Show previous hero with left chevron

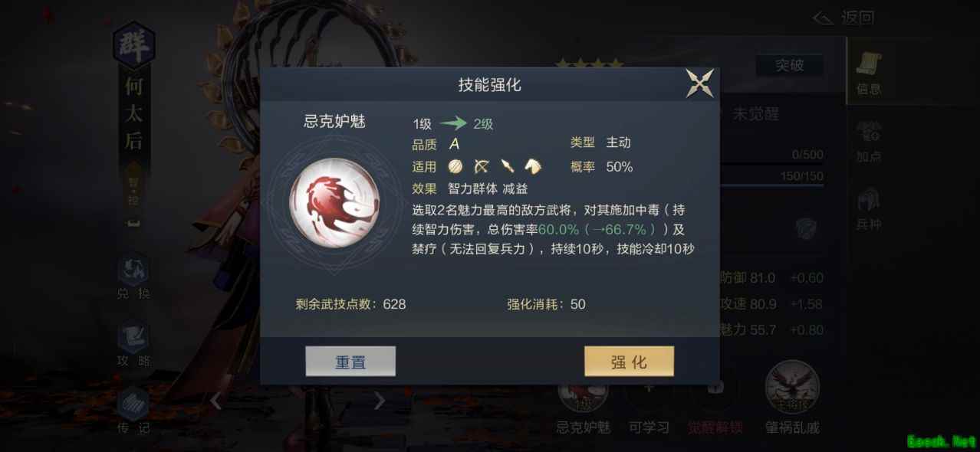[x=216, y=400]
